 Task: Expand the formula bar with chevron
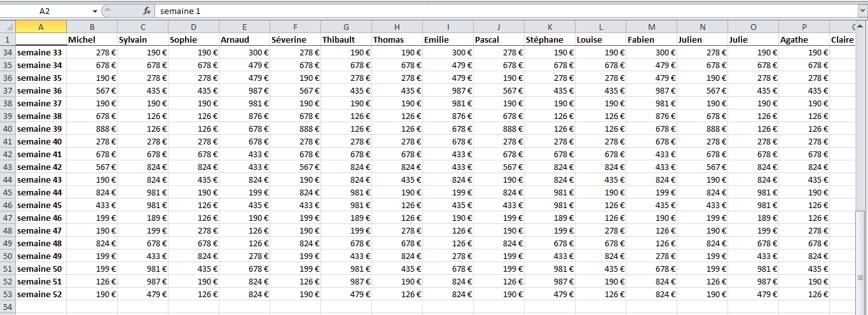(x=862, y=11)
